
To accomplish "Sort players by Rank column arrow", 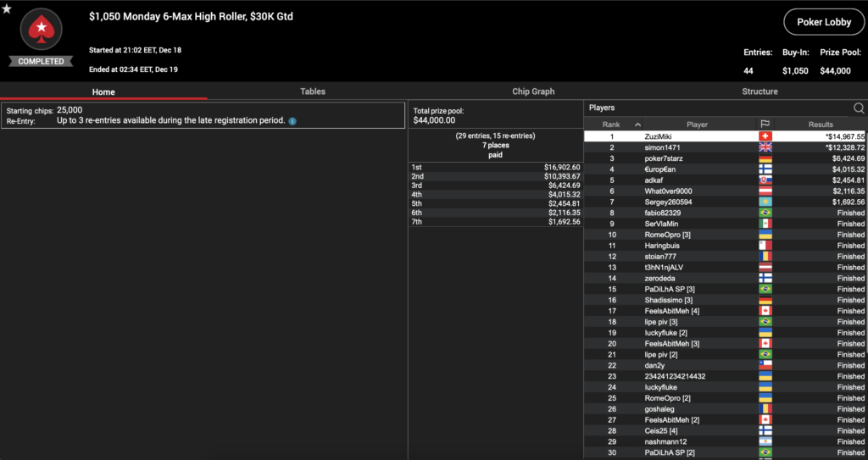I will tap(637, 125).
